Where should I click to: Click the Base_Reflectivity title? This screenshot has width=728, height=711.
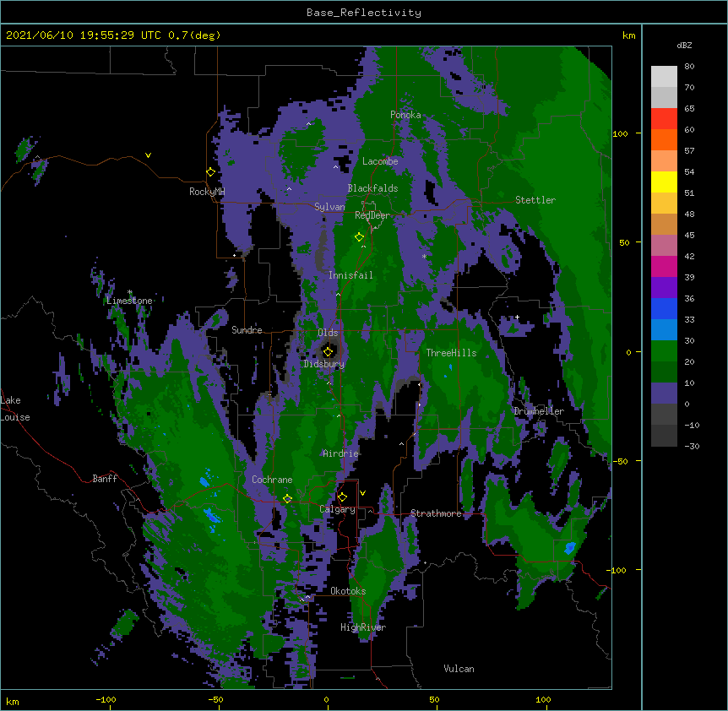(364, 13)
